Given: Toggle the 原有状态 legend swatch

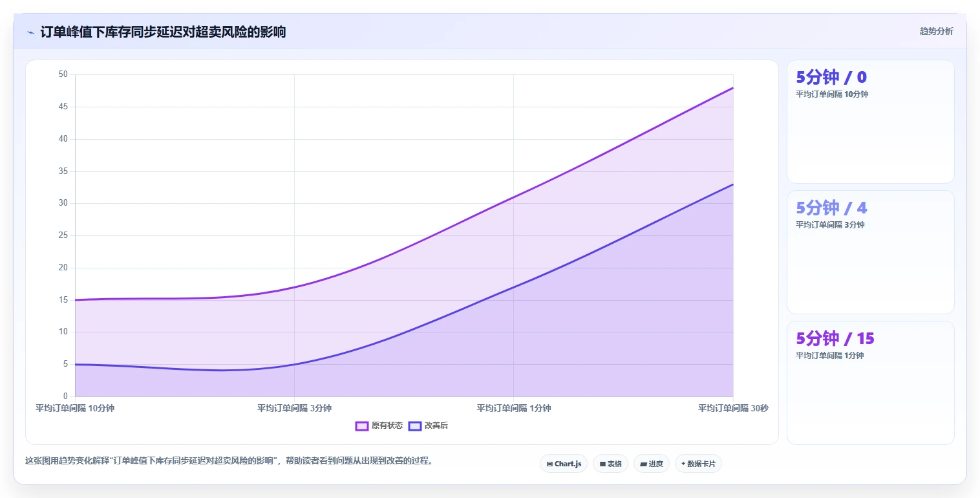Looking at the screenshot, I should tap(361, 426).
